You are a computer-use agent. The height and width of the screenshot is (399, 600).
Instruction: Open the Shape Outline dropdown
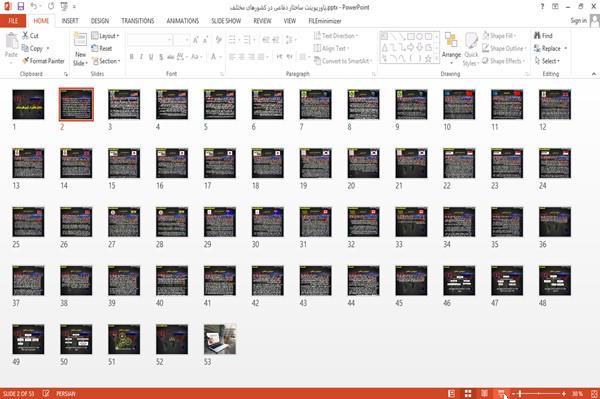coord(504,48)
